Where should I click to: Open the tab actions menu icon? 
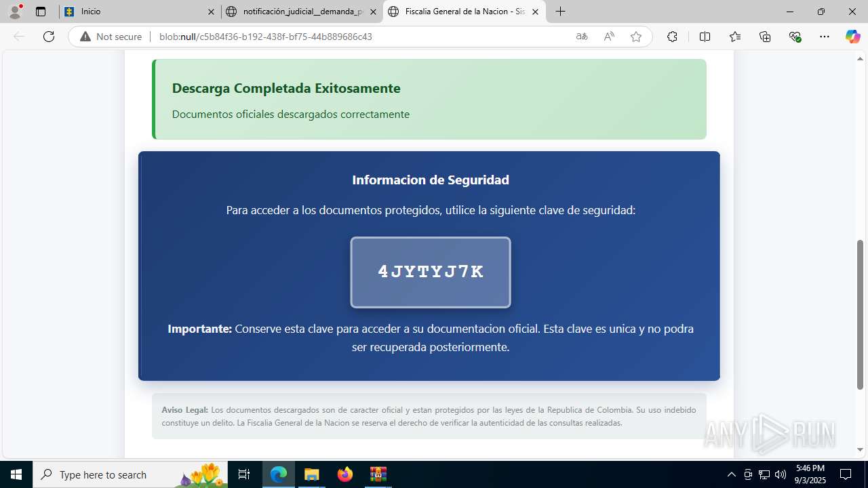click(41, 12)
